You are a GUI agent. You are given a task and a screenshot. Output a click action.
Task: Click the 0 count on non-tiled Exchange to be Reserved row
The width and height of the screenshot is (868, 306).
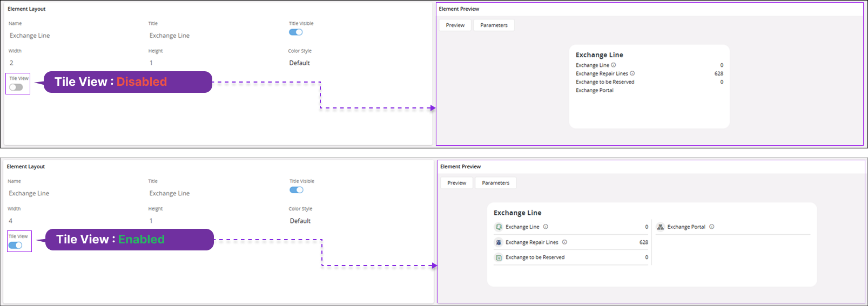(x=722, y=82)
